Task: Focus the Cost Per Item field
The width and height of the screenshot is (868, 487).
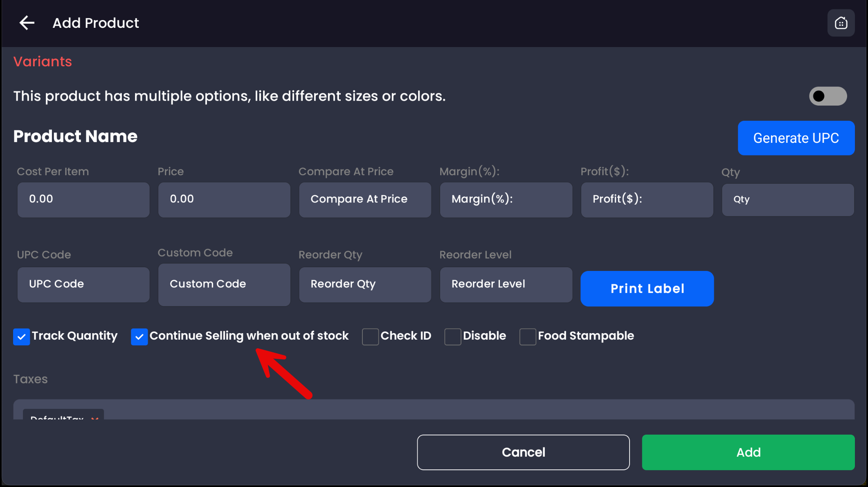Action: click(83, 199)
